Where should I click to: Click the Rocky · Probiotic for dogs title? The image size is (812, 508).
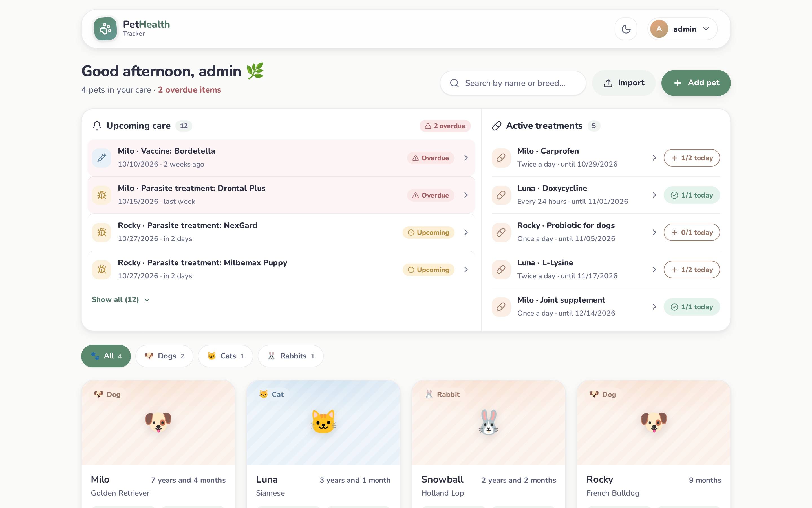point(566,225)
